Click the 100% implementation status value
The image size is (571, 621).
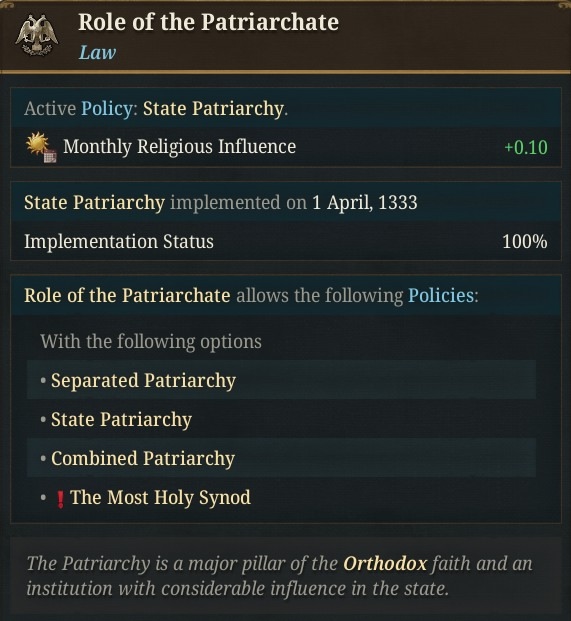click(525, 241)
